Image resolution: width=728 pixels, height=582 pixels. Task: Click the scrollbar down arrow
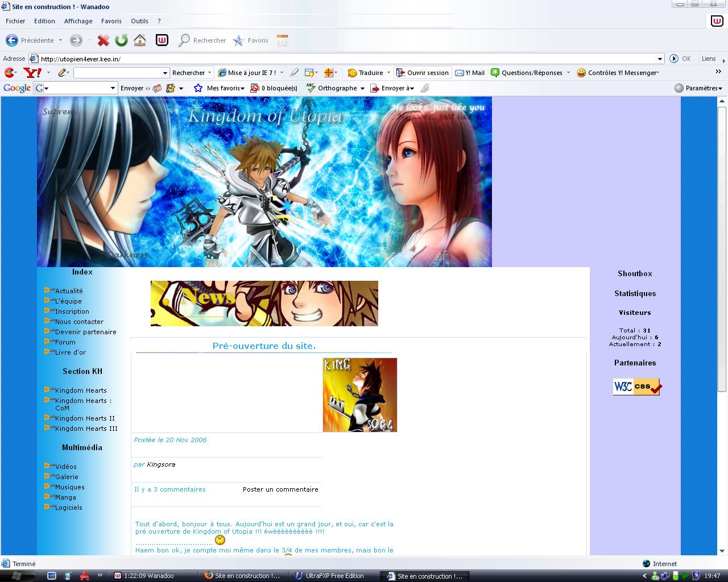pos(722,550)
